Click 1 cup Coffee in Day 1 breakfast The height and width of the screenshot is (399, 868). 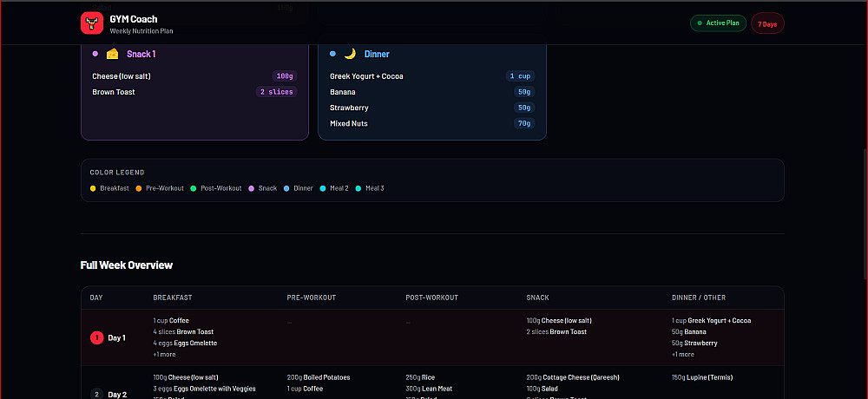(171, 320)
